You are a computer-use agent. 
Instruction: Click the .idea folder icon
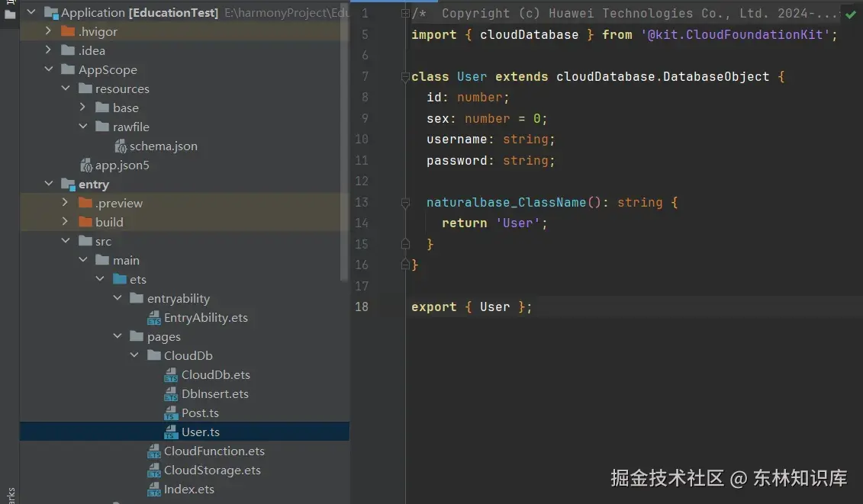click(x=68, y=50)
